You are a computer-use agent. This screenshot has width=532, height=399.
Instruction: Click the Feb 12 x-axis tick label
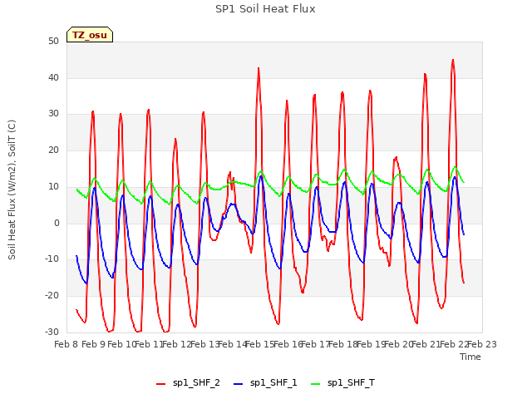(x=176, y=344)
